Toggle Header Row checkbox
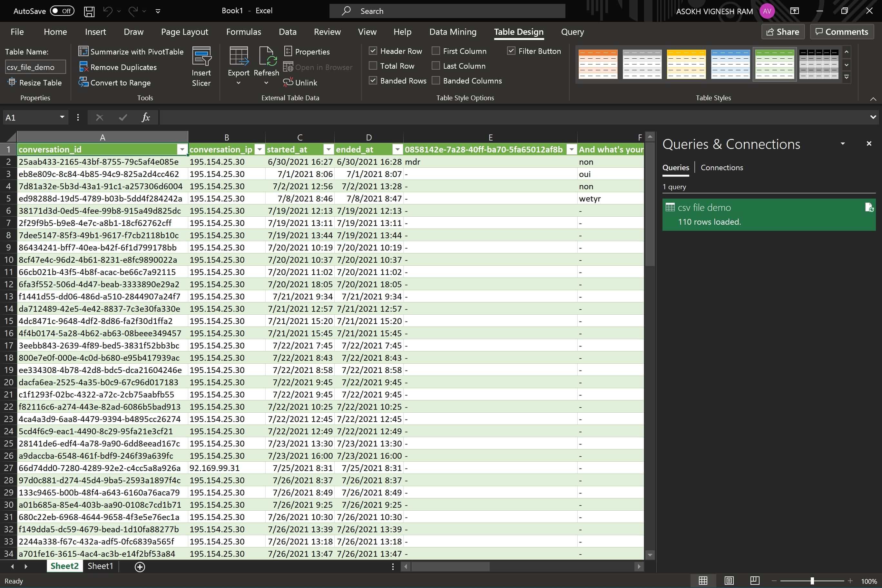This screenshot has height=588, width=882. (373, 51)
